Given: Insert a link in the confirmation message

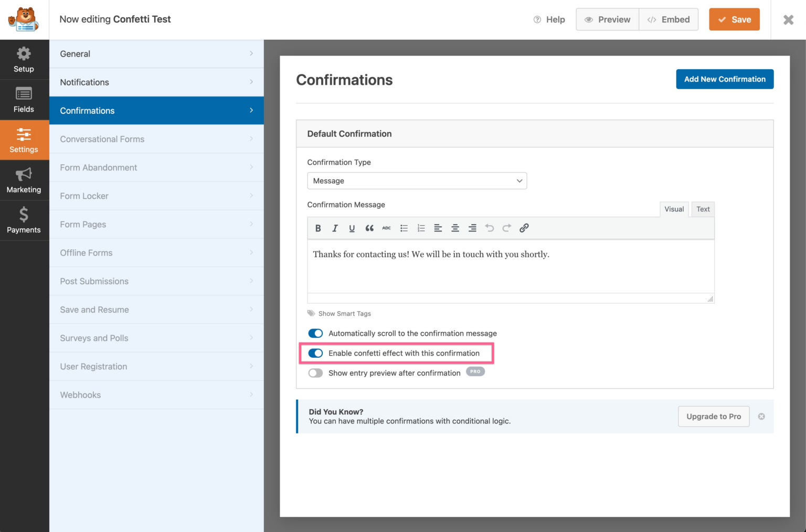Looking at the screenshot, I should pyautogui.click(x=524, y=228).
